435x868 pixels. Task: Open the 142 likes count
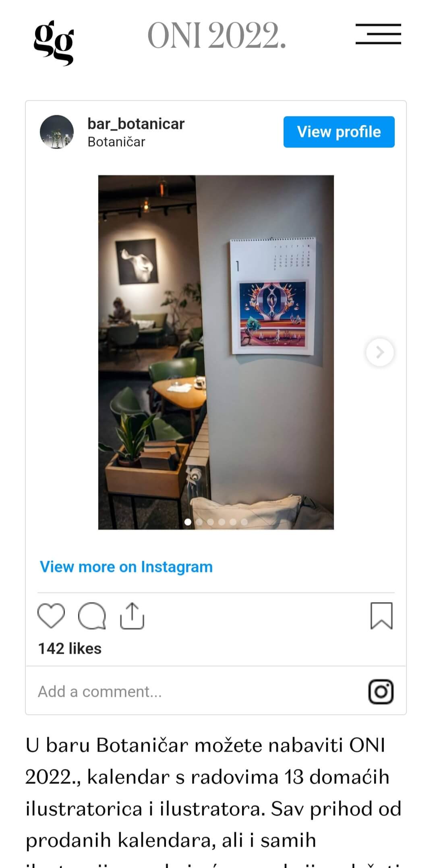tap(70, 648)
